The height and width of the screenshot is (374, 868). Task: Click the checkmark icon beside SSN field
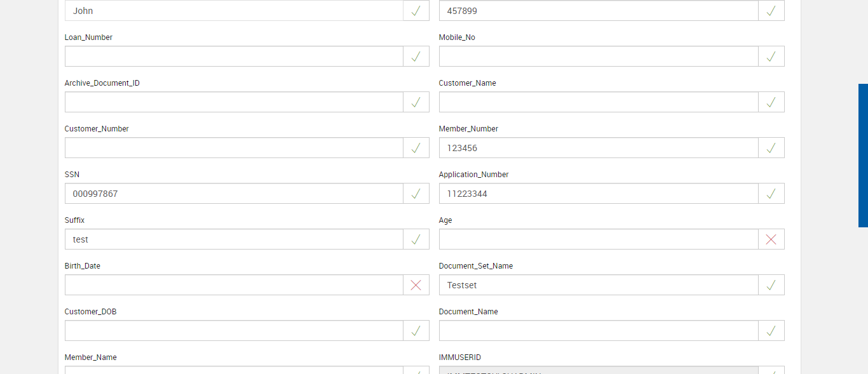click(x=416, y=194)
